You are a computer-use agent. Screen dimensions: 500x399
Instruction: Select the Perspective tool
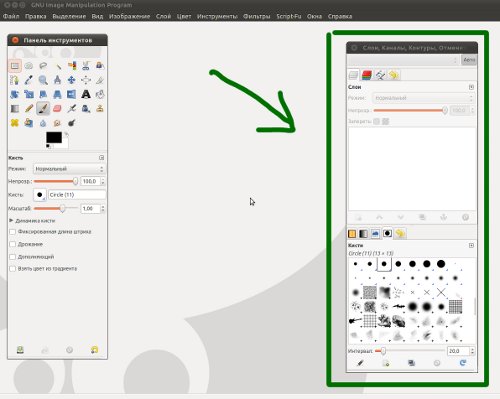coord(57,94)
